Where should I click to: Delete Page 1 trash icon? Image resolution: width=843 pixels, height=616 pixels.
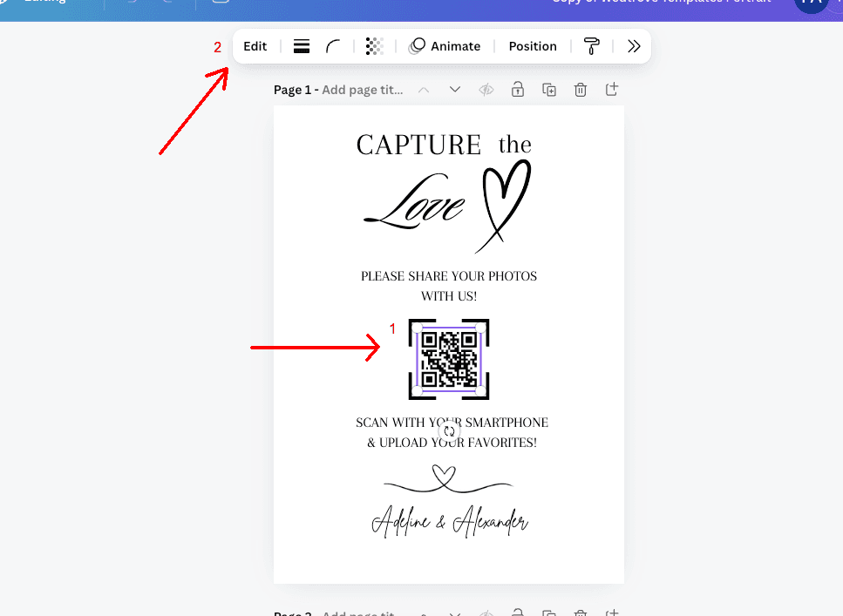click(x=580, y=90)
